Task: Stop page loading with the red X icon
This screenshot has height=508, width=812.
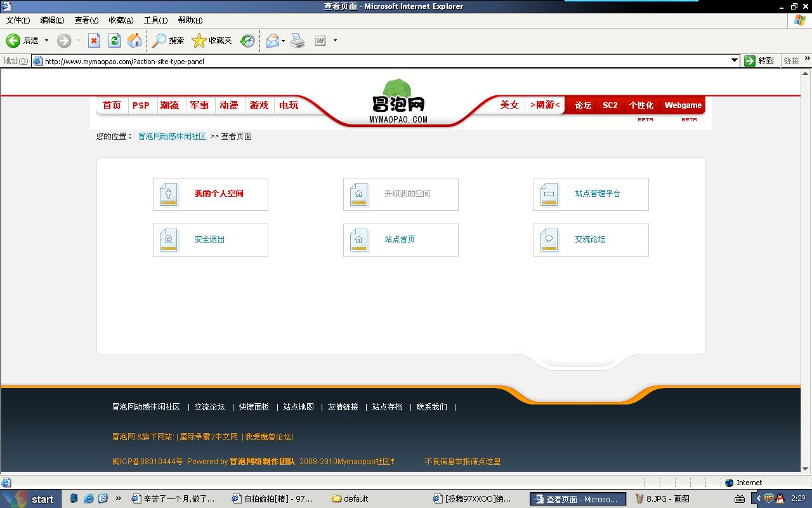Action: (x=94, y=41)
